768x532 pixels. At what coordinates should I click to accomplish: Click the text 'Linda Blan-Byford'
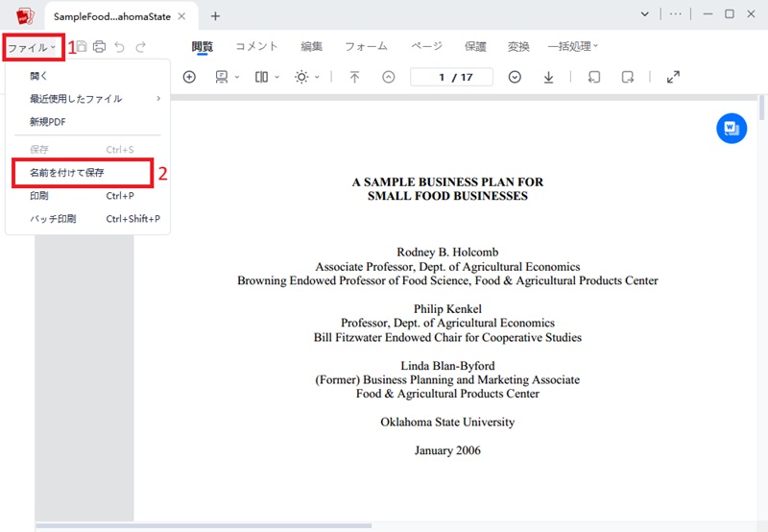point(447,366)
